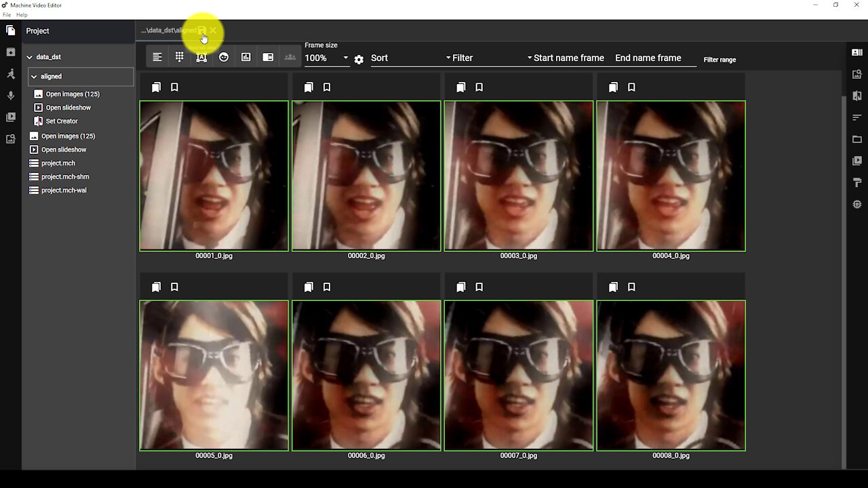Open the chart statistics icon in toolbar
The image size is (868, 488).
[246, 58]
